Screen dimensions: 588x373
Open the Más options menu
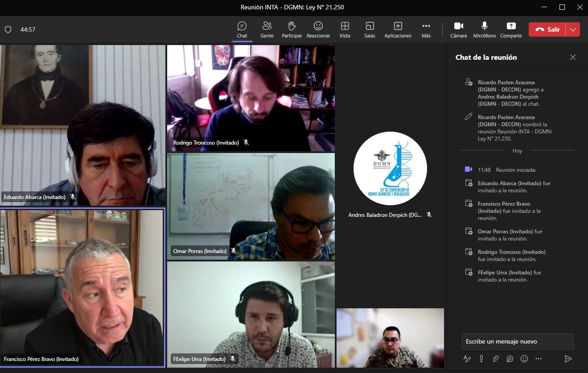(x=426, y=29)
